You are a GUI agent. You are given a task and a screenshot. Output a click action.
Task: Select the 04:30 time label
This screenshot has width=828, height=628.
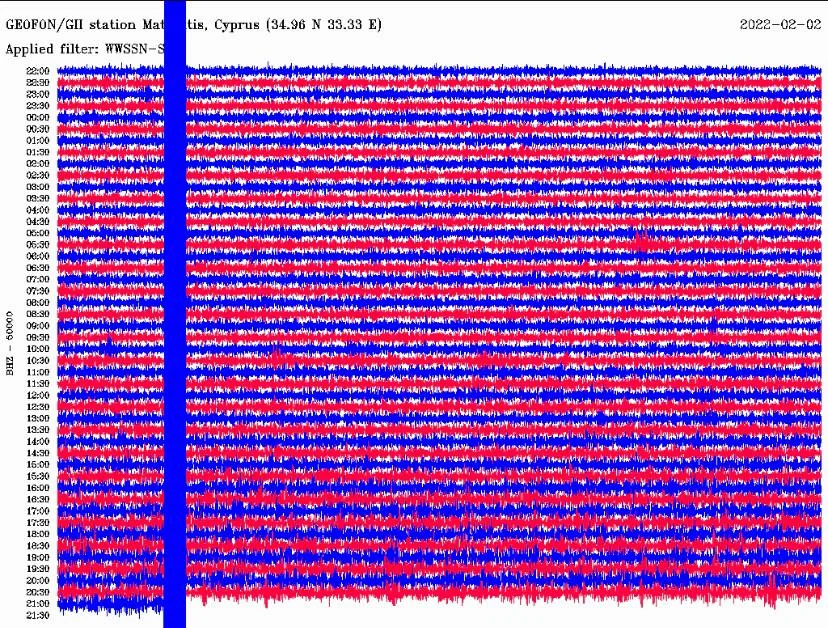point(38,221)
